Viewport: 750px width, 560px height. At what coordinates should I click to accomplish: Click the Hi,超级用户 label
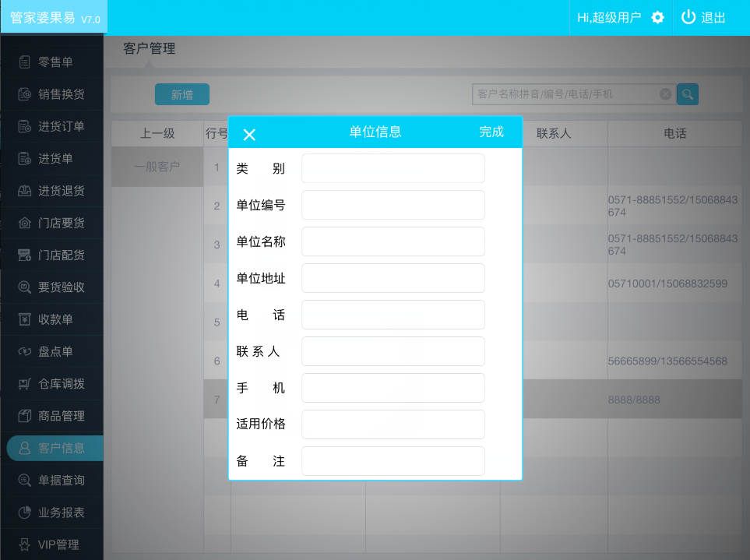click(x=609, y=18)
